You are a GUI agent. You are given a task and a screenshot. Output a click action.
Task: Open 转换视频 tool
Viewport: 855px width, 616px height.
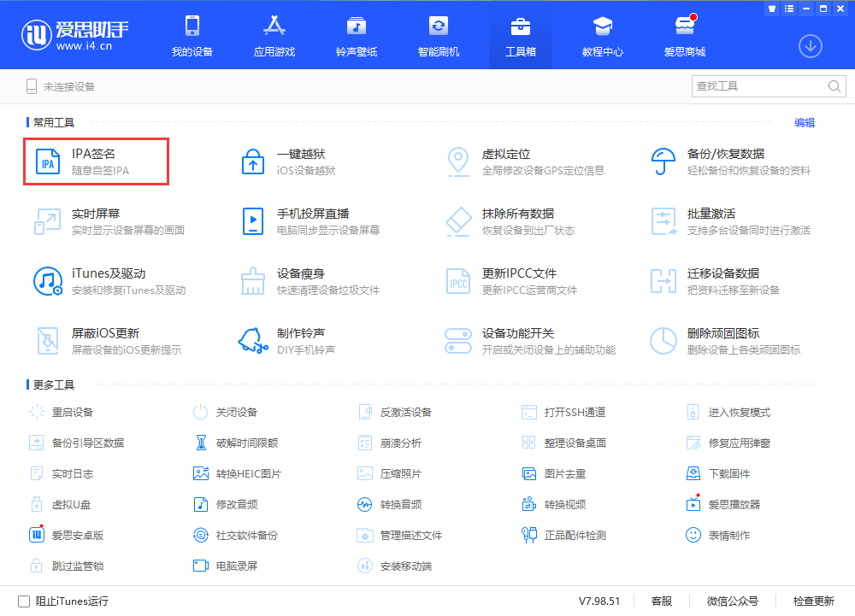point(553,504)
